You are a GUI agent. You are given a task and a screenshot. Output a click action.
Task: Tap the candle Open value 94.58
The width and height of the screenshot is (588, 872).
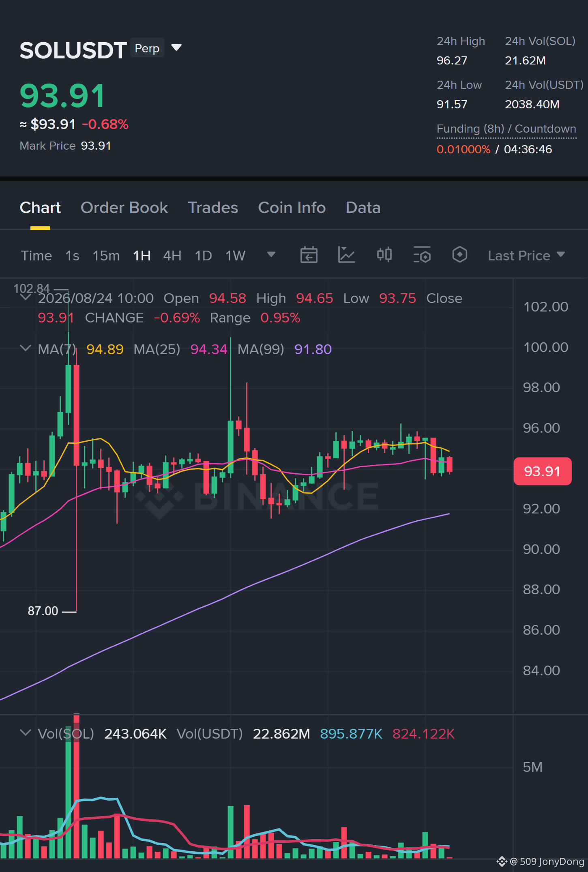[227, 298]
